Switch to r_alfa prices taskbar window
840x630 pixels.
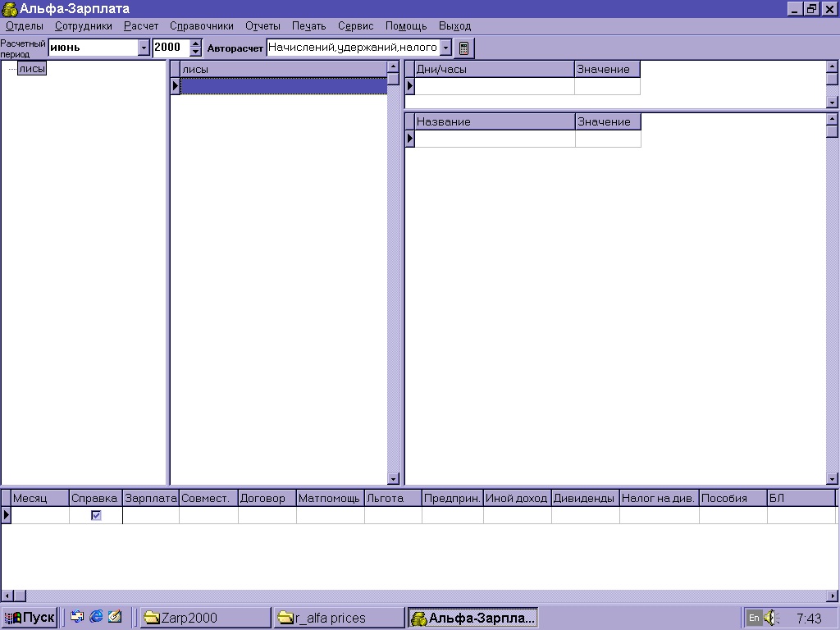[x=338, y=618]
